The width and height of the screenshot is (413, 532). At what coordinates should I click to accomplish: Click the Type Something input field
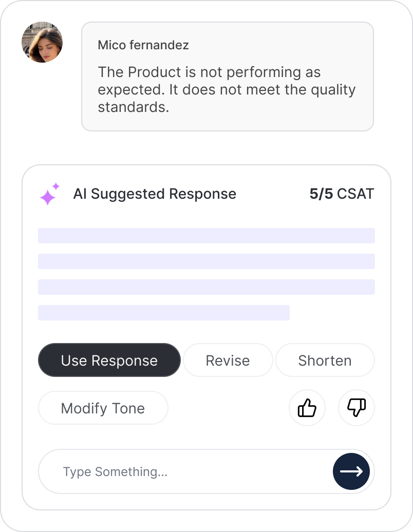[x=180, y=471]
